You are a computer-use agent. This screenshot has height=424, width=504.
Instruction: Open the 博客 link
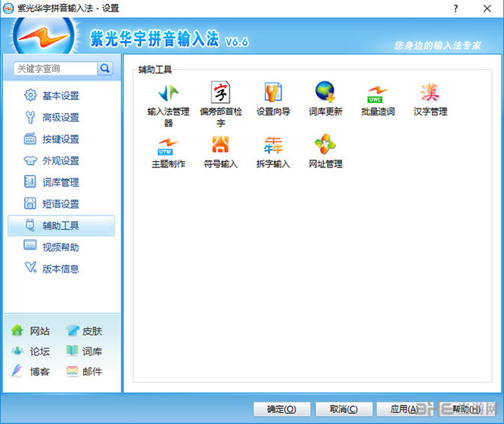[x=30, y=371]
